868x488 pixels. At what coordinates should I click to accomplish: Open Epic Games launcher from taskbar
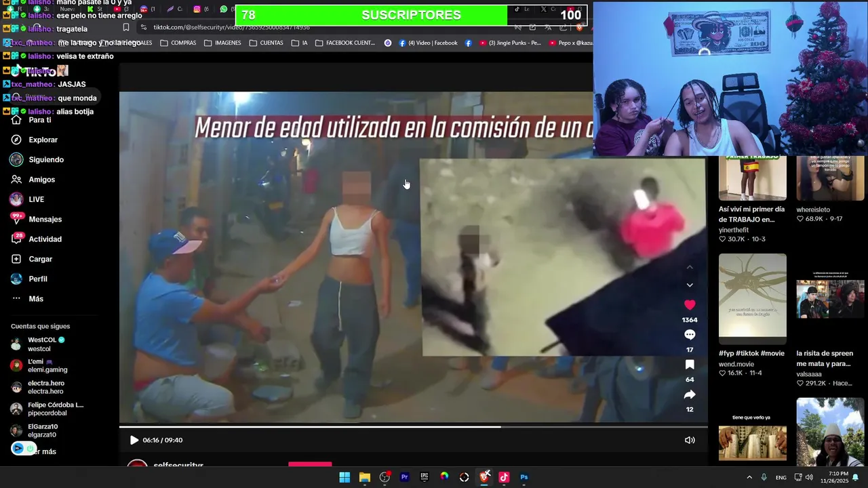click(x=425, y=477)
